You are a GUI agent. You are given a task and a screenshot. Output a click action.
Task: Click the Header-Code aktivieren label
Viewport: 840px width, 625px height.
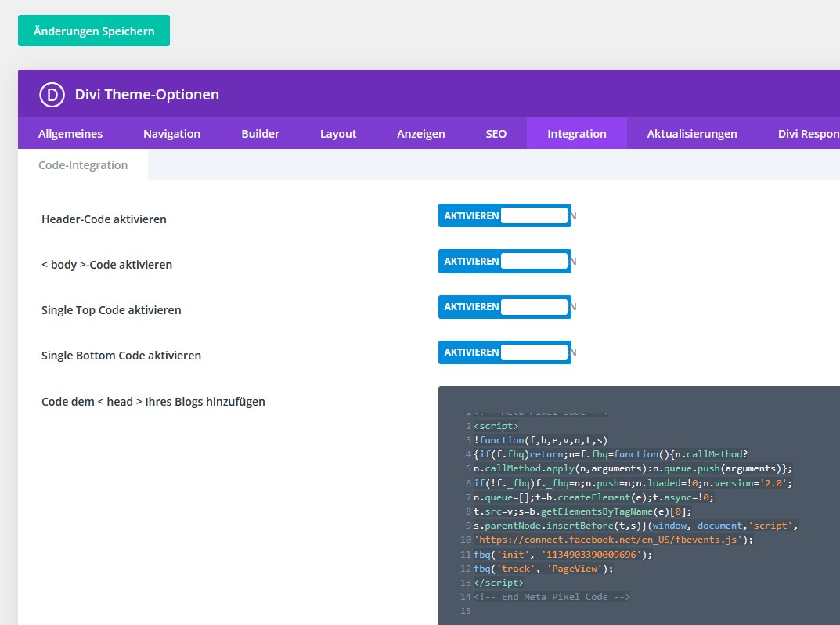click(104, 219)
